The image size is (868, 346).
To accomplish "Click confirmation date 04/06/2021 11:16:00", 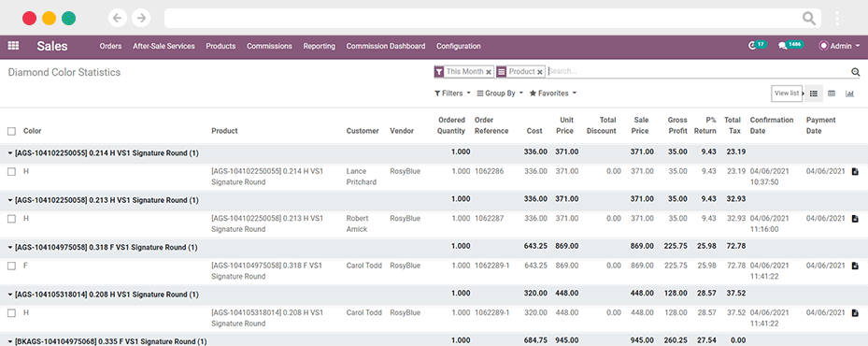I will point(771,224).
